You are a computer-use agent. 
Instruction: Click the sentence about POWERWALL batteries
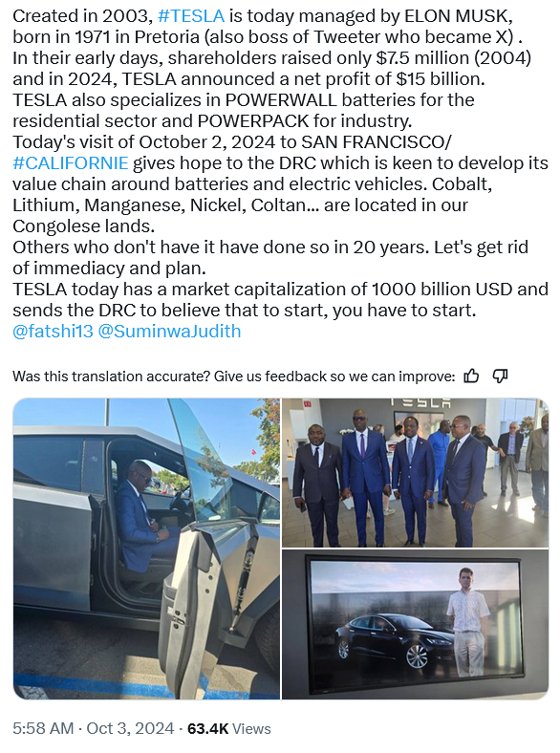tap(244, 111)
